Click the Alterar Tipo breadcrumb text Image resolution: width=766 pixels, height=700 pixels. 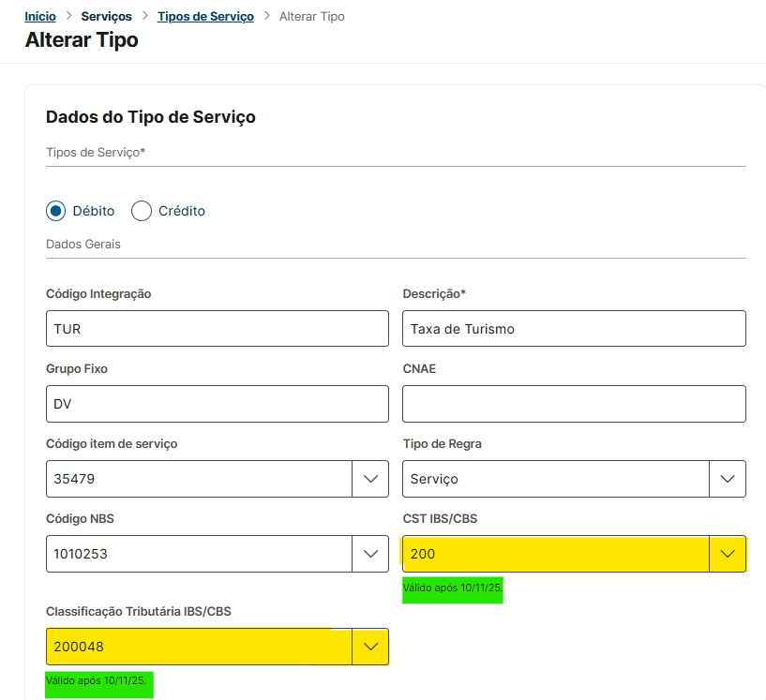click(x=311, y=17)
